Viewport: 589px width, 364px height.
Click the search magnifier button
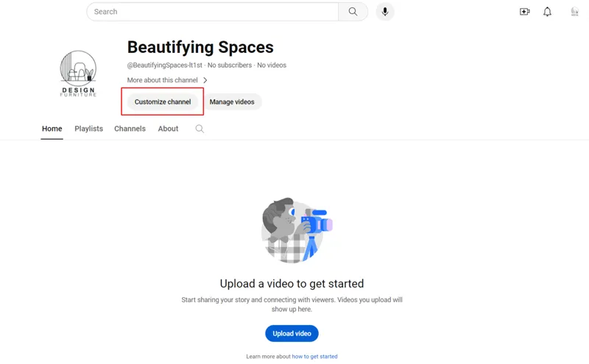353,12
